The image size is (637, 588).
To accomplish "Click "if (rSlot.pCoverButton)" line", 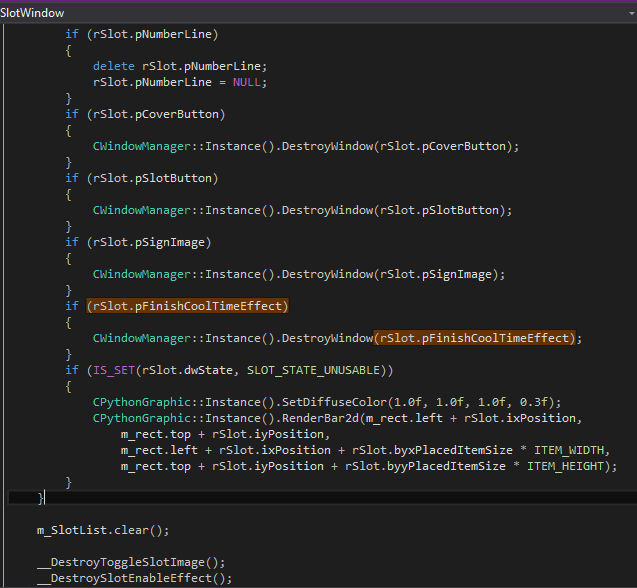I will [x=145, y=114].
